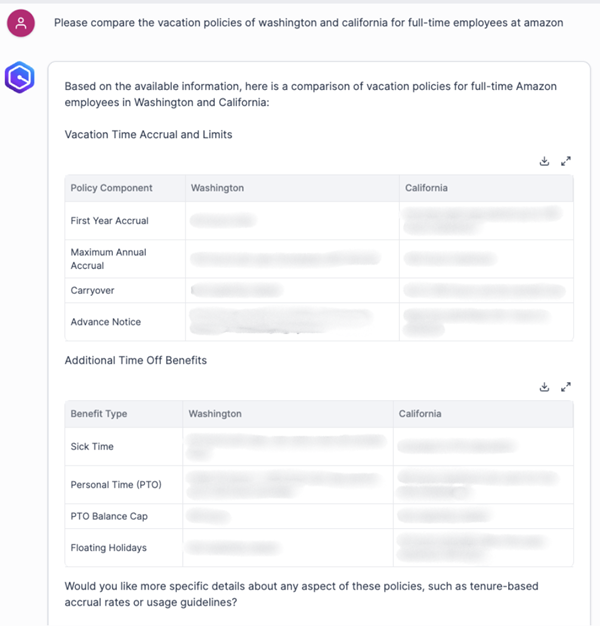Click the Policy Component column header
The height and width of the screenshot is (626, 600).
pos(111,188)
